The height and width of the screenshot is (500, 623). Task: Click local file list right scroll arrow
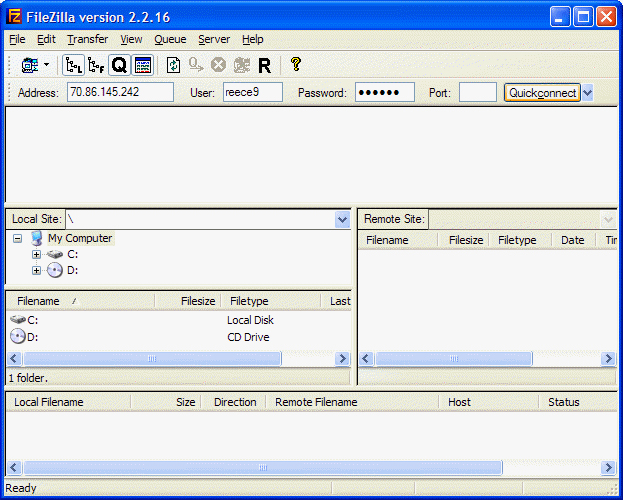[x=342, y=359]
